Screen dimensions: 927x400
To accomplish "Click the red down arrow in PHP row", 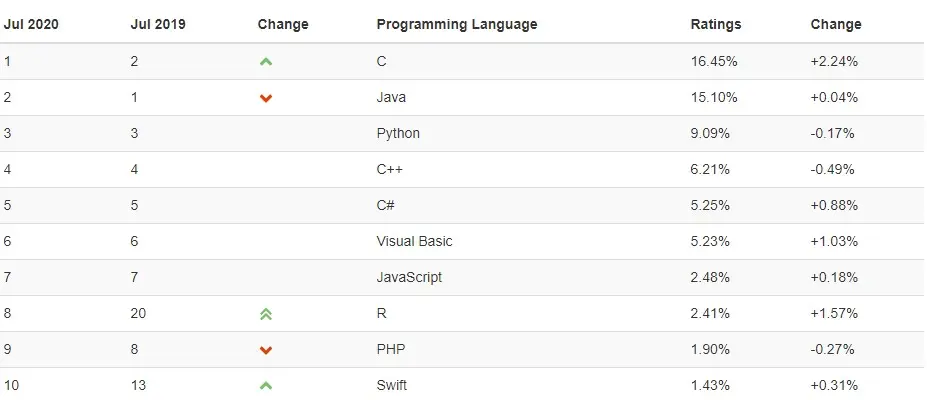I will (x=265, y=350).
